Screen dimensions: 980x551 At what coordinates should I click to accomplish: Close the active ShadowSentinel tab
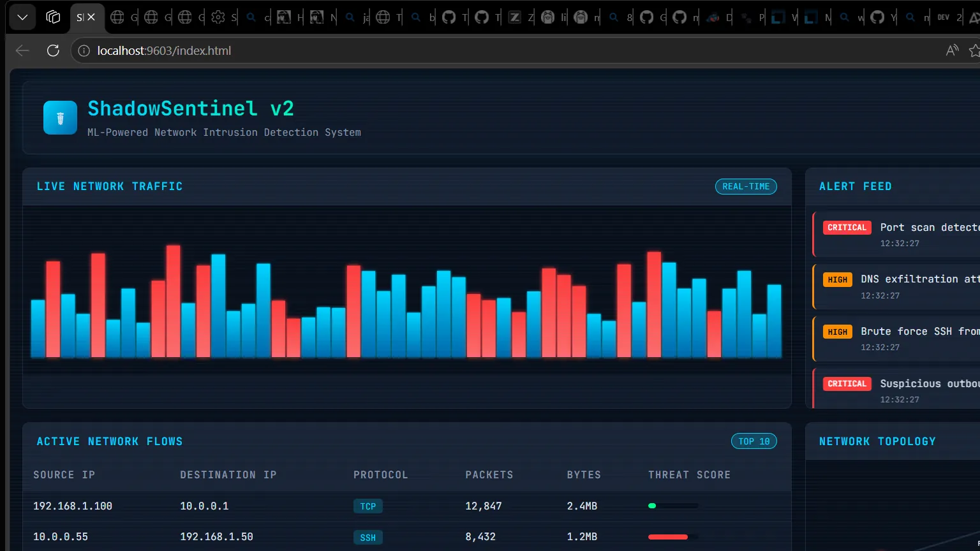(91, 18)
